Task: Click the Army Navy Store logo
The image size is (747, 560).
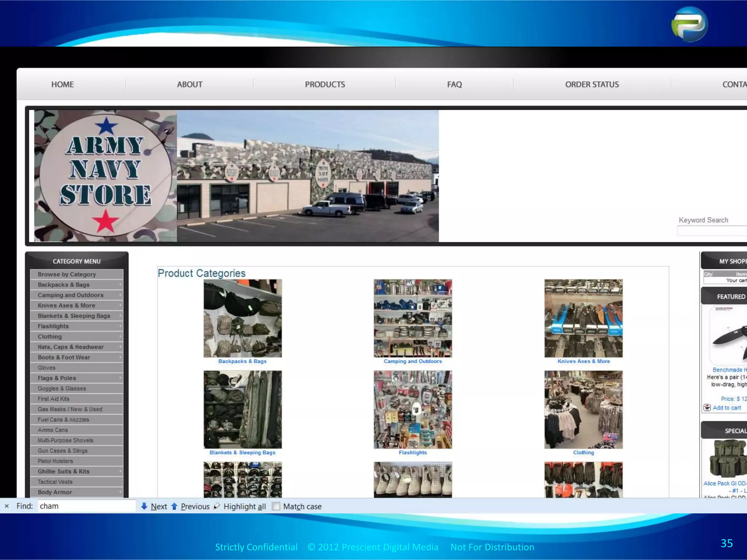Action: click(x=105, y=176)
